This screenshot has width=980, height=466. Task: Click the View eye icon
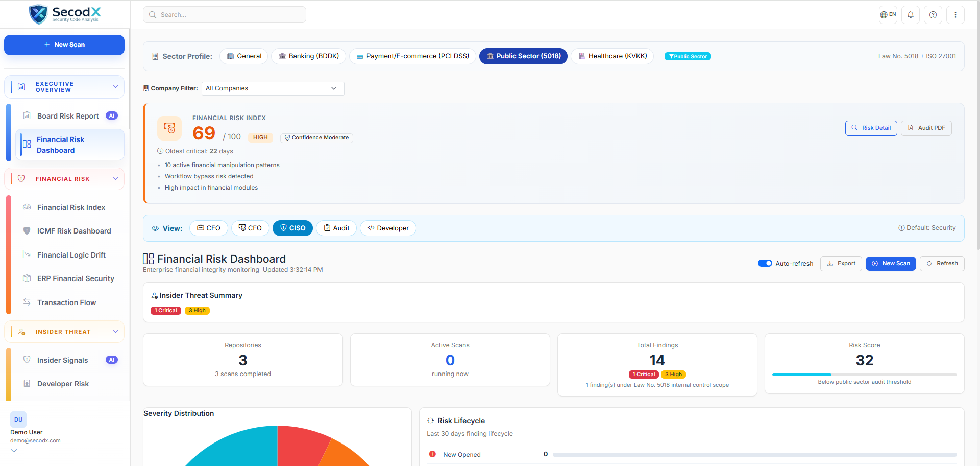coord(155,228)
